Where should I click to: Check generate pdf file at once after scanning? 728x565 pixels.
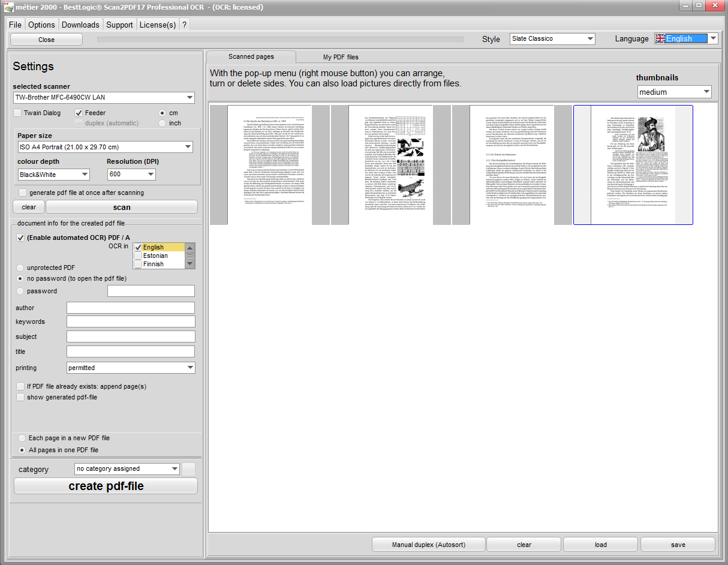(x=23, y=193)
